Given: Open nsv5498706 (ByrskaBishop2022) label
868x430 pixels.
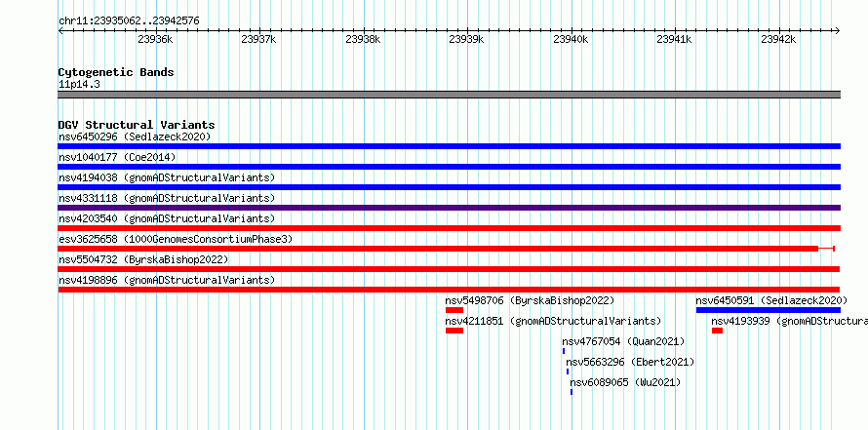Looking at the screenshot, I should (x=530, y=300).
